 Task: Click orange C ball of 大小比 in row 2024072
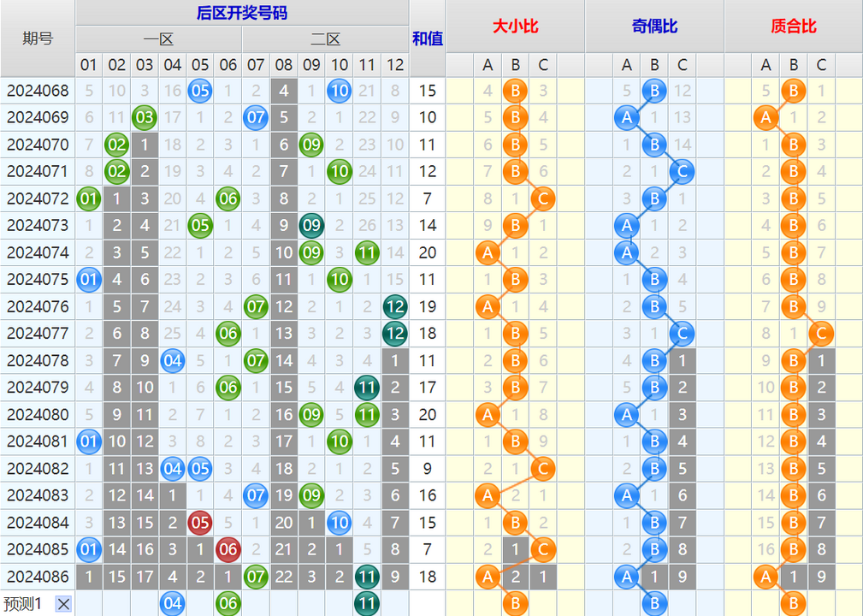tap(542, 198)
